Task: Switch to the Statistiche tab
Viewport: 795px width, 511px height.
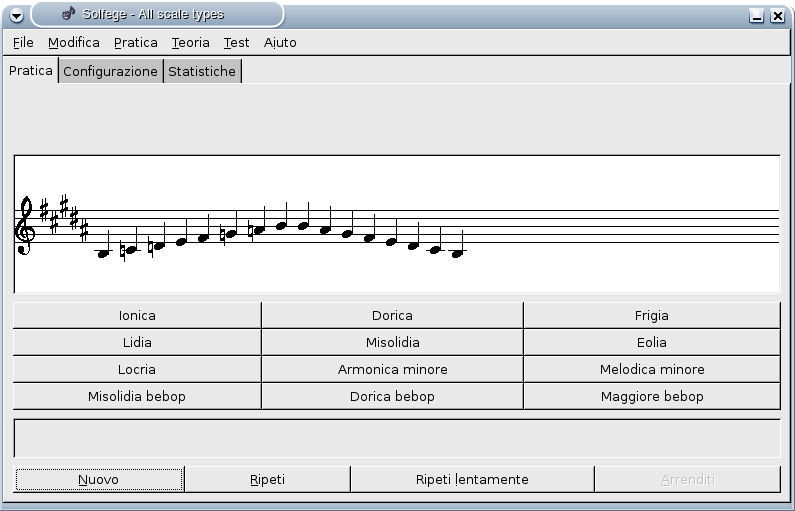Action: 202,71
